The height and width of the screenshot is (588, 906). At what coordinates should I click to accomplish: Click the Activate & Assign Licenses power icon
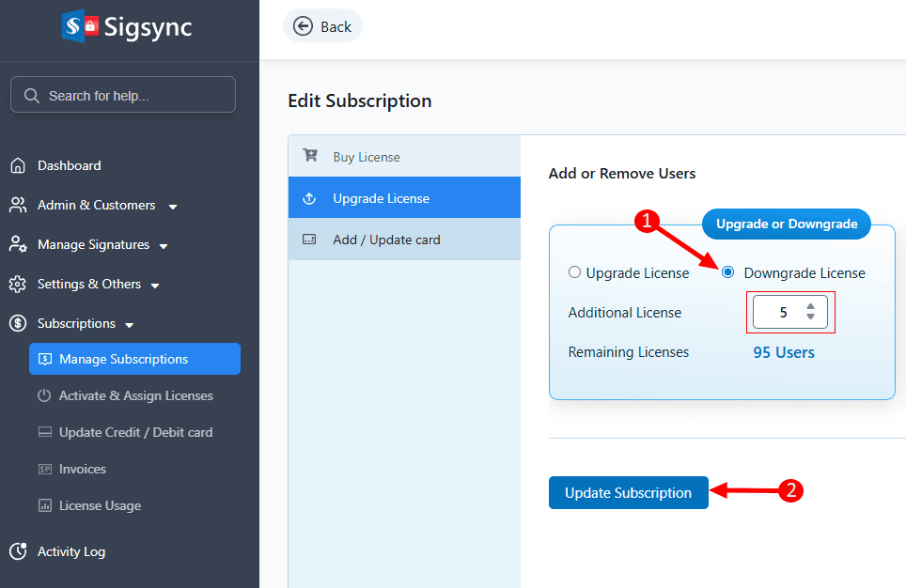(44, 395)
